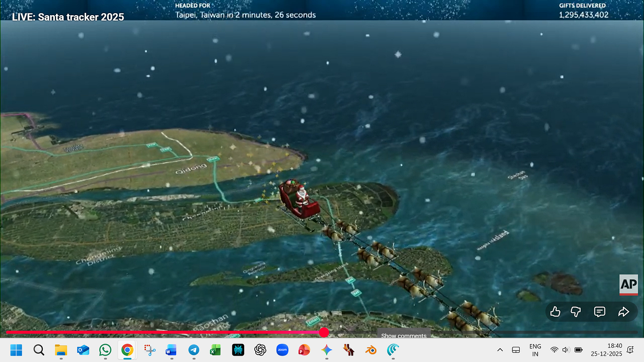Click the 'GIFTS DELIVERED' label
Image resolution: width=644 pixels, height=362 pixels.
coord(582,6)
